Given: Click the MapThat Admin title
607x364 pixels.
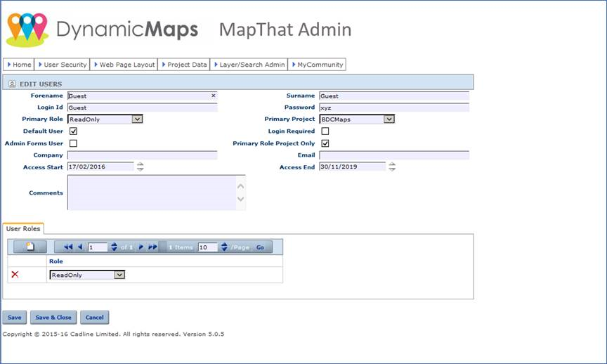Looking at the screenshot, I should 285,30.
